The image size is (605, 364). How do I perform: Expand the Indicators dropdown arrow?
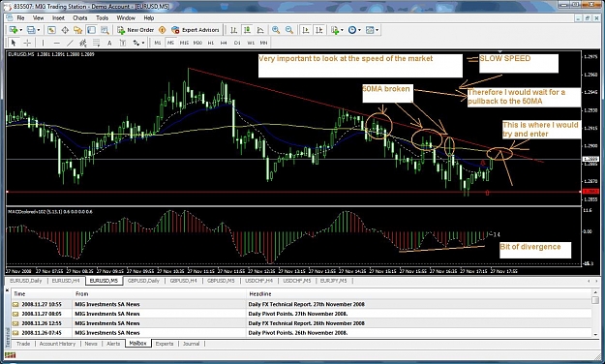pyautogui.click(x=342, y=30)
